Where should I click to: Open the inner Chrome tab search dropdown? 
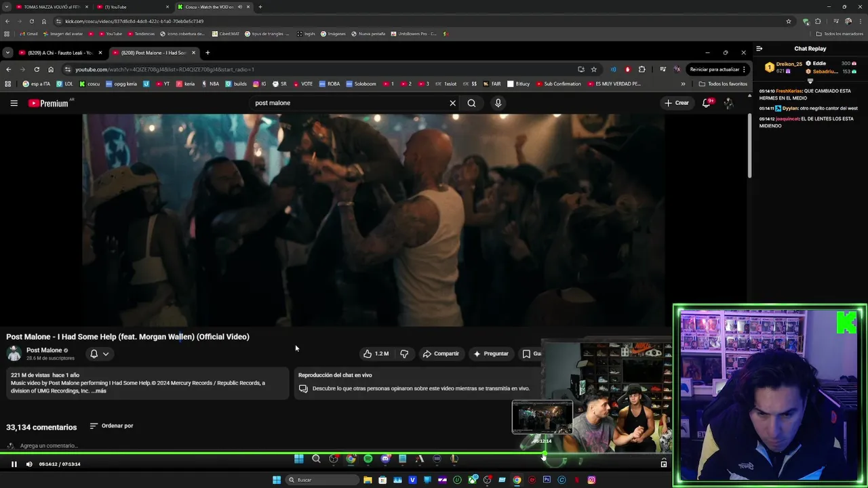(7, 53)
